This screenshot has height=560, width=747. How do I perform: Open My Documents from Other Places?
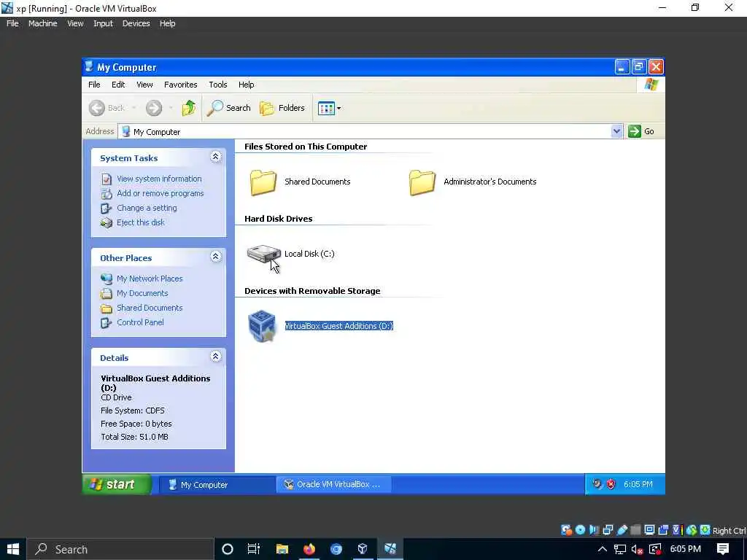click(142, 293)
